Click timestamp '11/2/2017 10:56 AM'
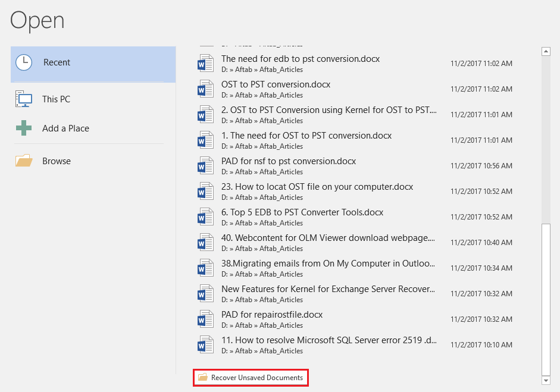 click(x=481, y=165)
